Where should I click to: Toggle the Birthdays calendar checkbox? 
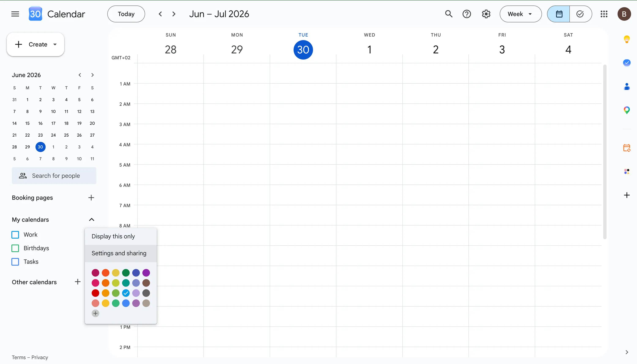[x=15, y=248]
